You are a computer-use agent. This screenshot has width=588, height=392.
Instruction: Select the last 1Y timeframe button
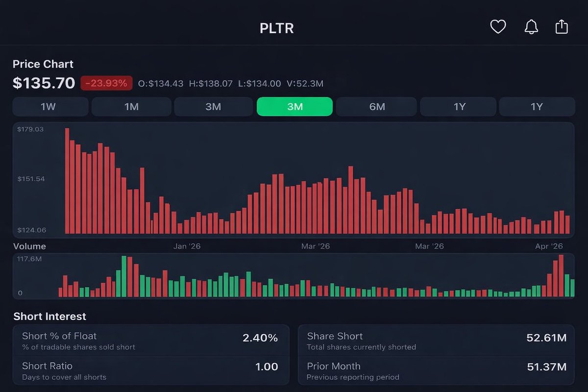point(537,106)
